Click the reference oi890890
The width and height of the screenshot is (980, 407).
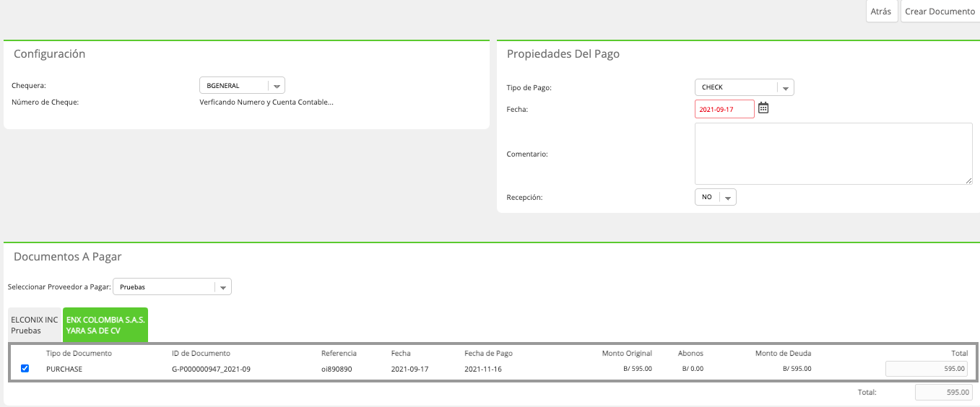pyautogui.click(x=337, y=369)
